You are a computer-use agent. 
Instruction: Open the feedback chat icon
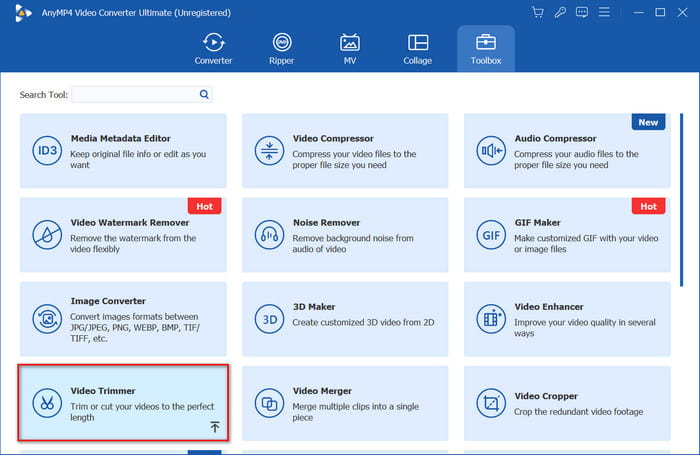point(582,12)
